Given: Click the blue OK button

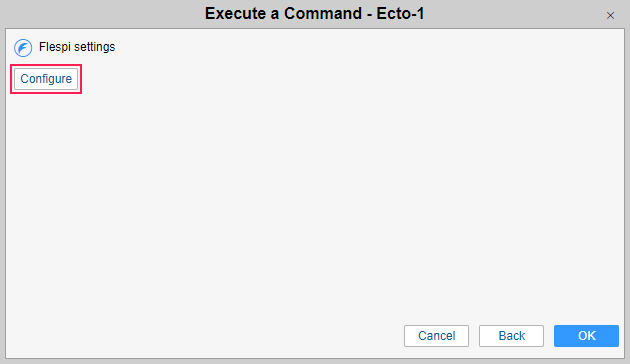Looking at the screenshot, I should click(x=586, y=336).
